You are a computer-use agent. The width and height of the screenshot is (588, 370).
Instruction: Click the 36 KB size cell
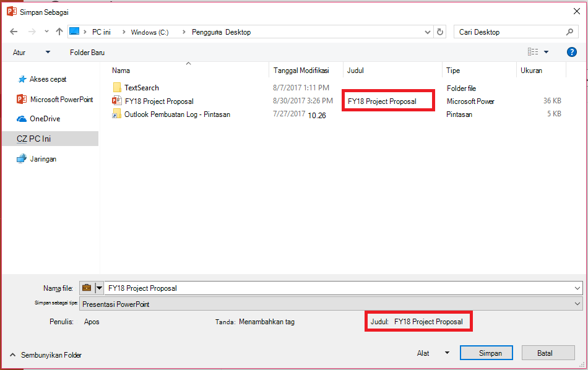click(x=552, y=100)
